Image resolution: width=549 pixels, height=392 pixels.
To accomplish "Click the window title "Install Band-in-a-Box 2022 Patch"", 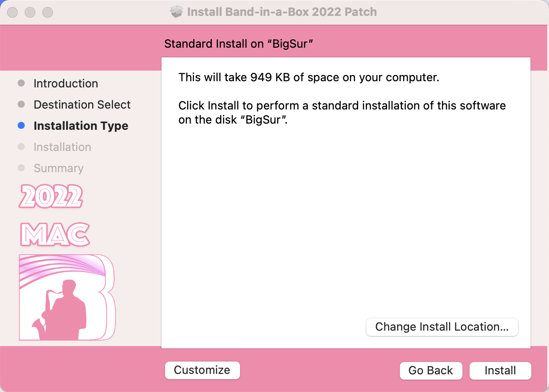I will point(282,11).
